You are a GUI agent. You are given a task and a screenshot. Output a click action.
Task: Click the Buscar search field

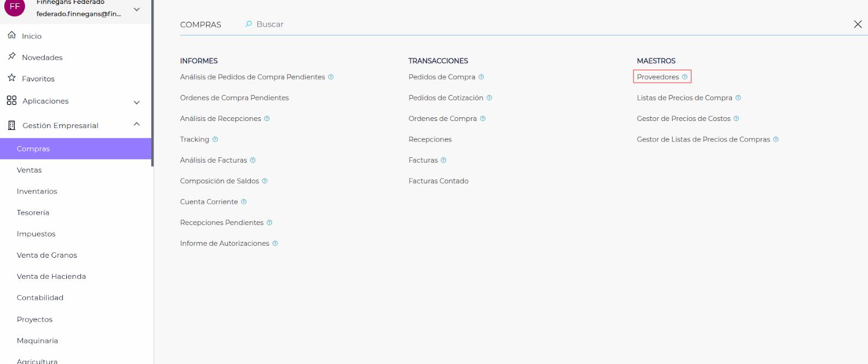[x=270, y=24]
